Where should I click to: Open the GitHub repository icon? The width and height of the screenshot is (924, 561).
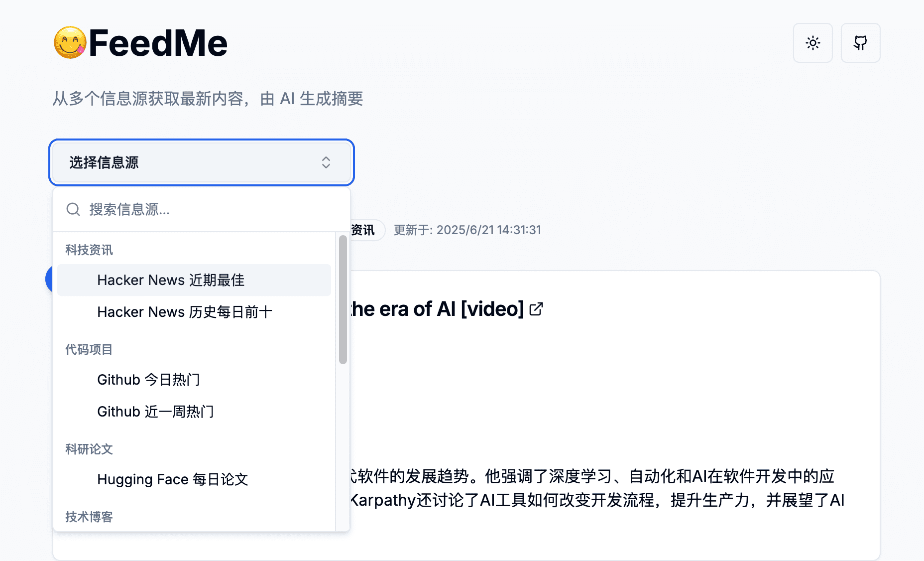tap(860, 43)
